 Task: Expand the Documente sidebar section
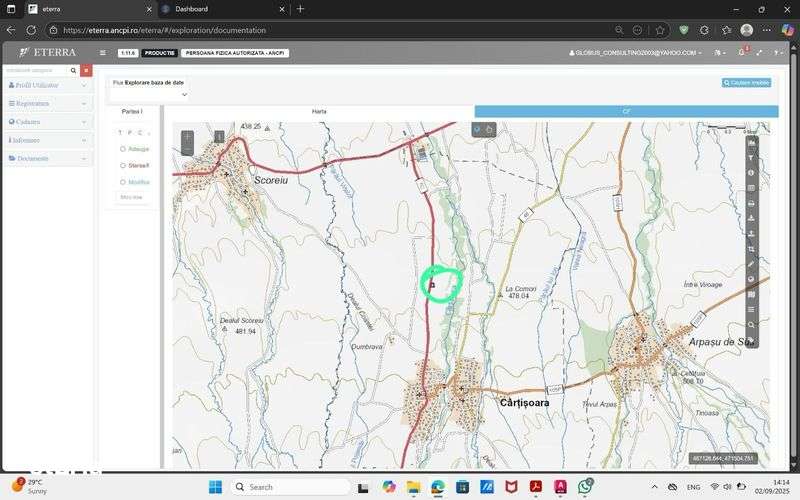click(48, 158)
